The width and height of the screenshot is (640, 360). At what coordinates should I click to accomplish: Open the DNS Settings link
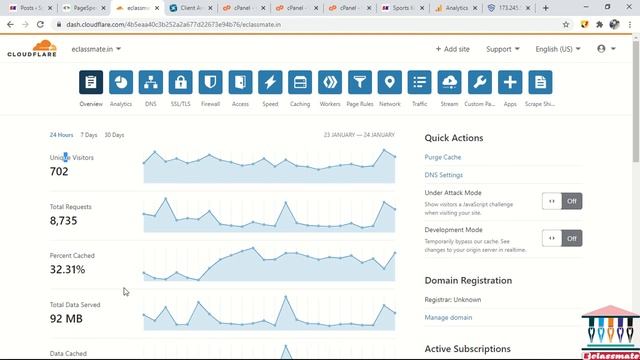click(444, 175)
